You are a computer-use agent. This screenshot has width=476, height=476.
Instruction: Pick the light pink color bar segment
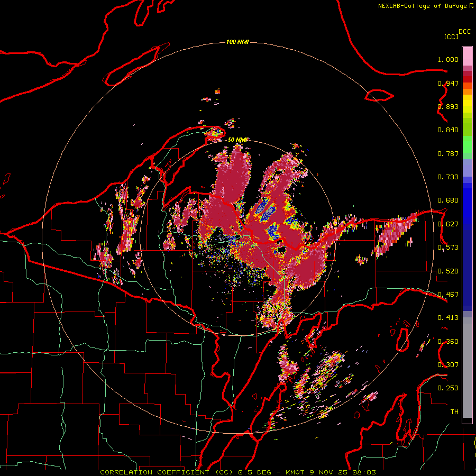(467, 57)
